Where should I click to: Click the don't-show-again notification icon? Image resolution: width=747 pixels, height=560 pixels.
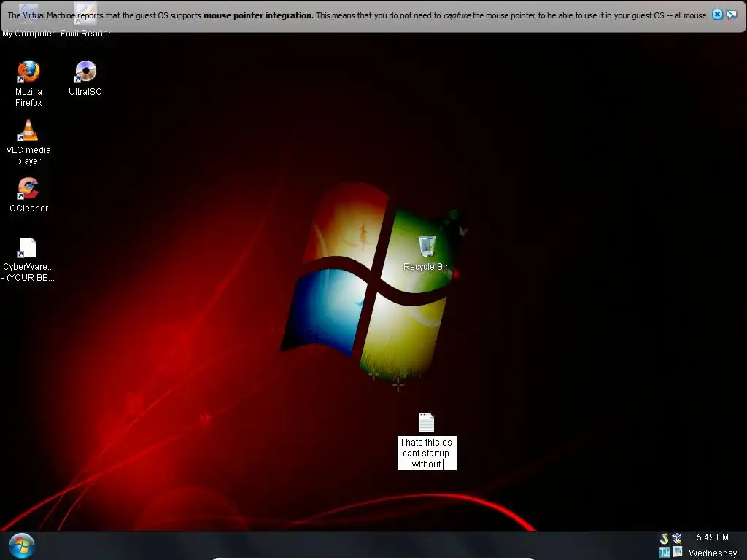click(x=731, y=15)
